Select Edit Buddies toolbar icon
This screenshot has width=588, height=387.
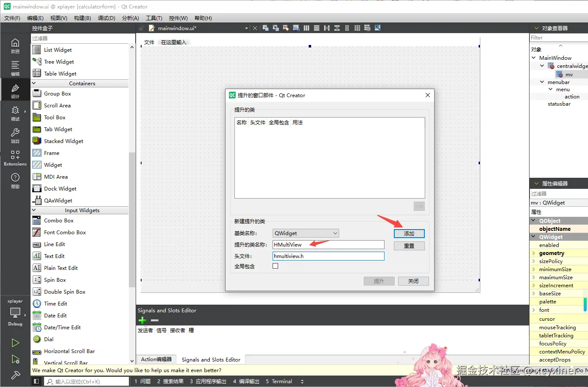[x=286, y=28]
